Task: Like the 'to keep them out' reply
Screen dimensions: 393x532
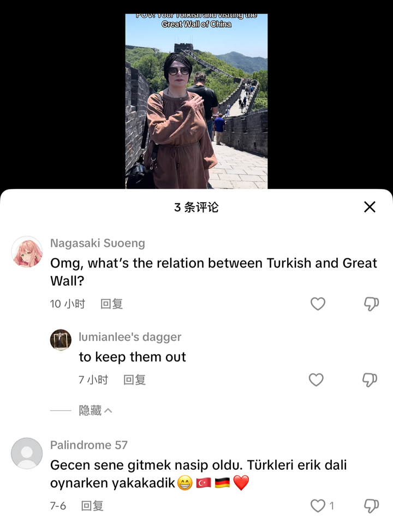Action: (x=316, y=380)
